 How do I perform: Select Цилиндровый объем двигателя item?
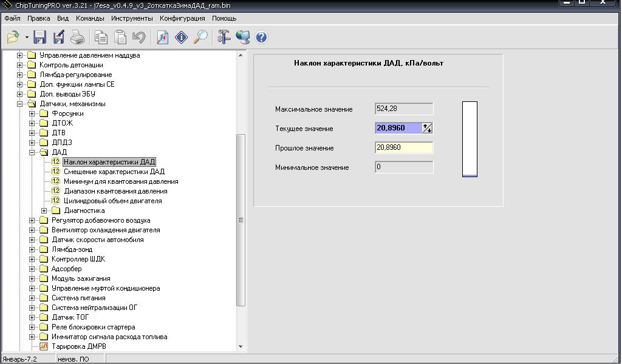(x=112, y=201)
